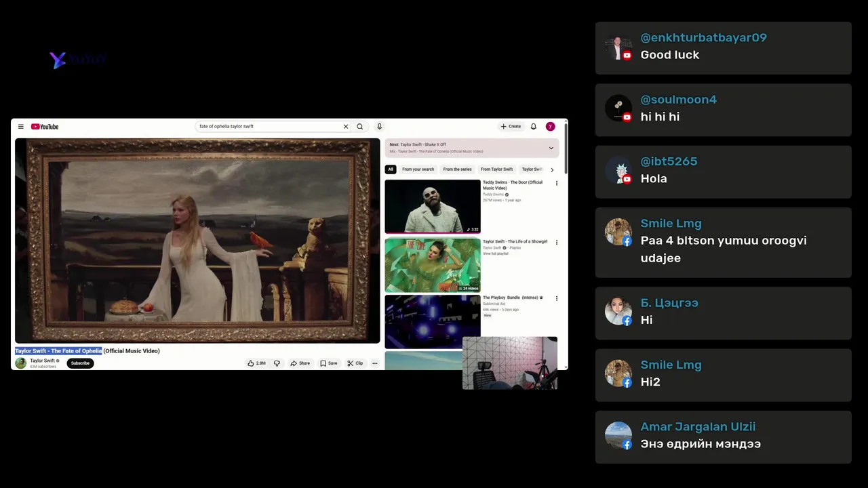Open View full playlist link

tap(496, 253)
